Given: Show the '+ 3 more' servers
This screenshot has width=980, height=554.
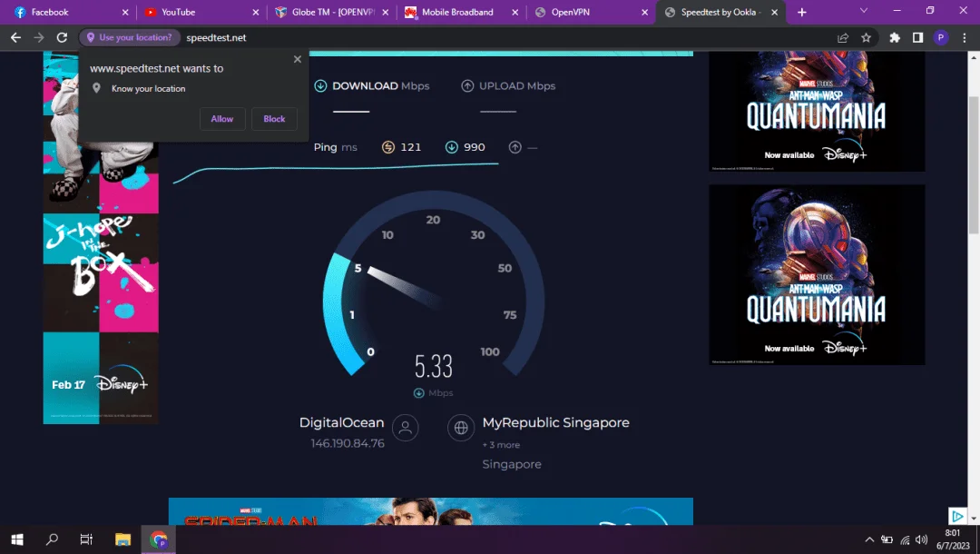Looking at the screenshot, I should click(501, 445).
